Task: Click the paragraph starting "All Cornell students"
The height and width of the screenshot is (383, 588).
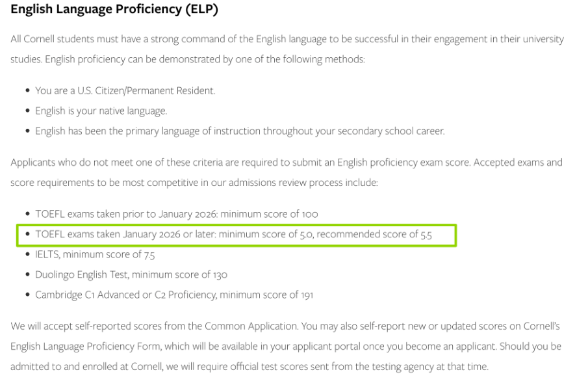Action: click(286, 40)
